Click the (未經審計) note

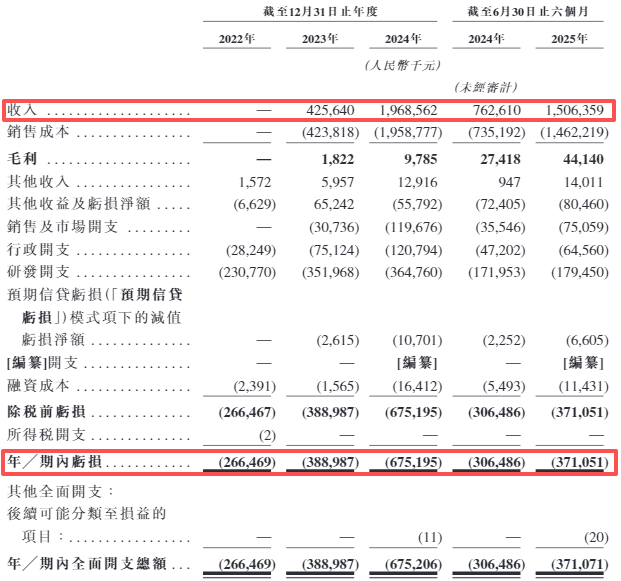pos(486,87)
